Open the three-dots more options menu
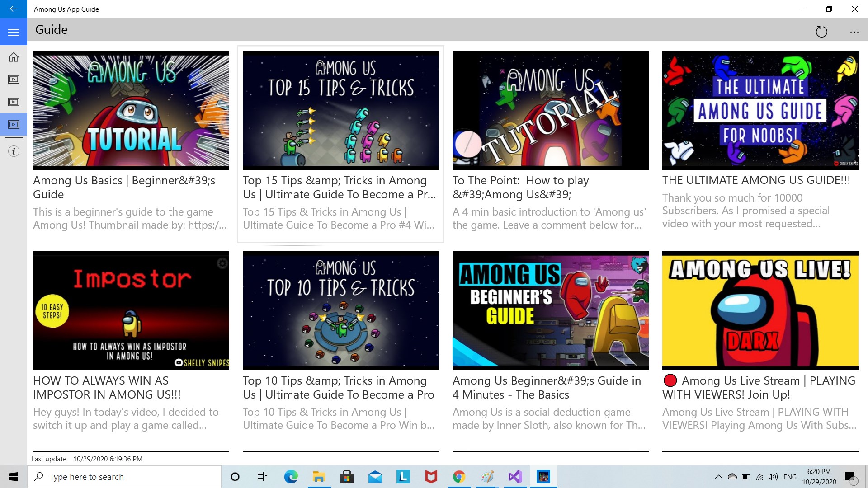 (854, 32)
